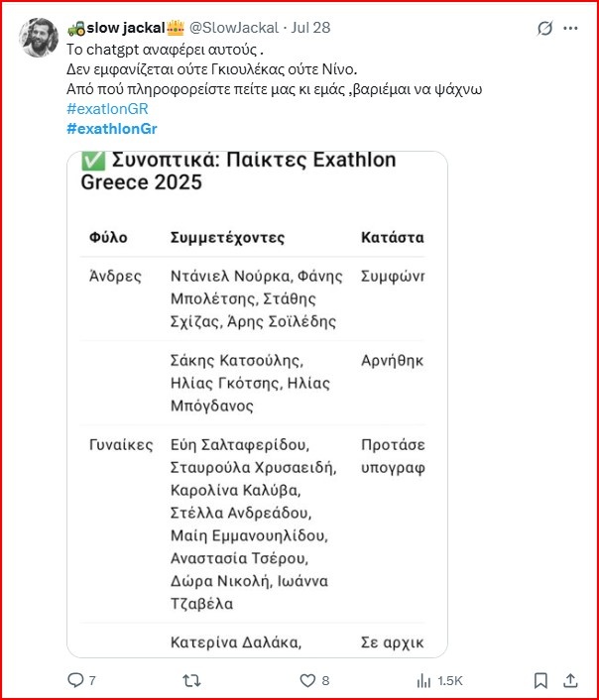Screen dimensions: 599x700
Task: Click the reply speech bubble icon
Action: pos(75,680)
